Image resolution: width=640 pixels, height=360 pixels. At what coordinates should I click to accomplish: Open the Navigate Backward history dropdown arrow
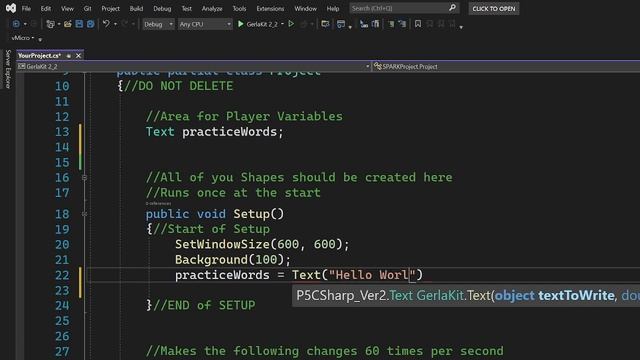click(x=25, y=24)
